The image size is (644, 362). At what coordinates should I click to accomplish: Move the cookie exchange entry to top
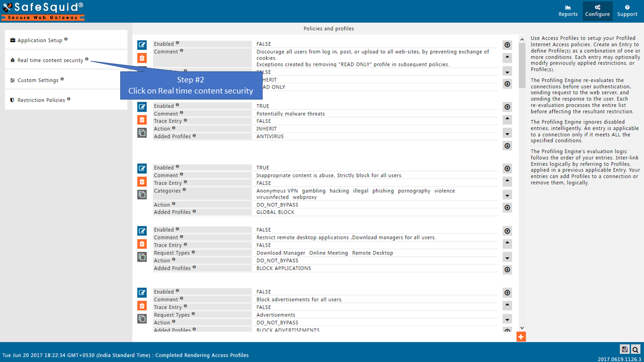[507, 45]
